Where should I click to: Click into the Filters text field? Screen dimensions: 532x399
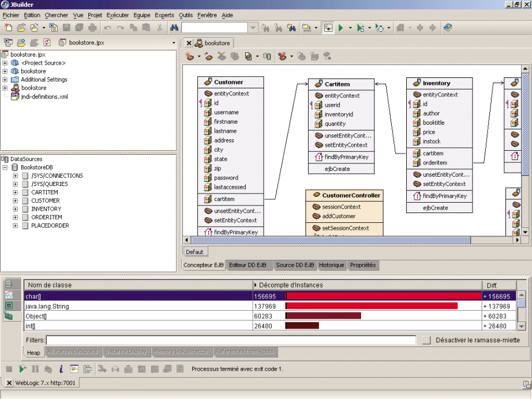coord(231,341)
